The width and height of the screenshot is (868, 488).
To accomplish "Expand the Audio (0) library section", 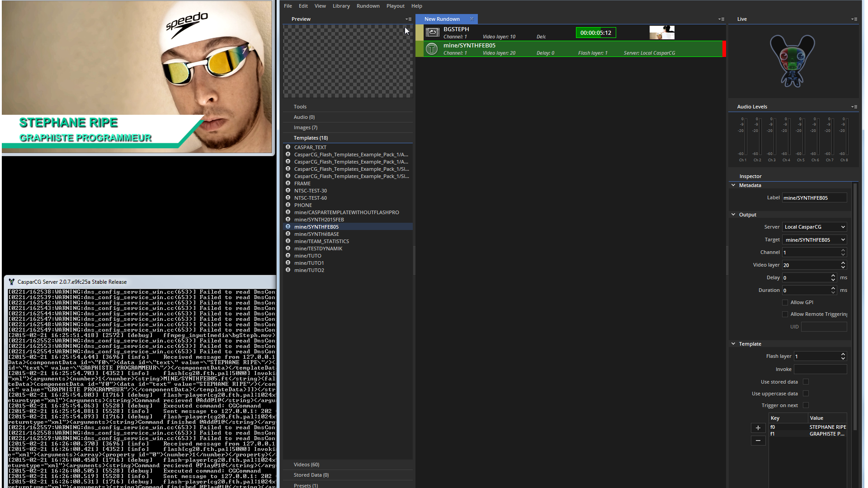I will click(348, 117).
